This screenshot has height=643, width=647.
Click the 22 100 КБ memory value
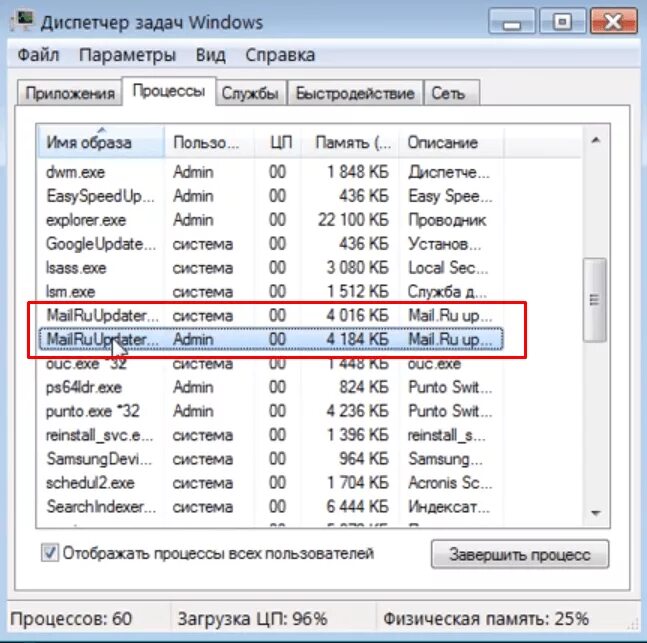pyautogui.click(x=353, y=220)
